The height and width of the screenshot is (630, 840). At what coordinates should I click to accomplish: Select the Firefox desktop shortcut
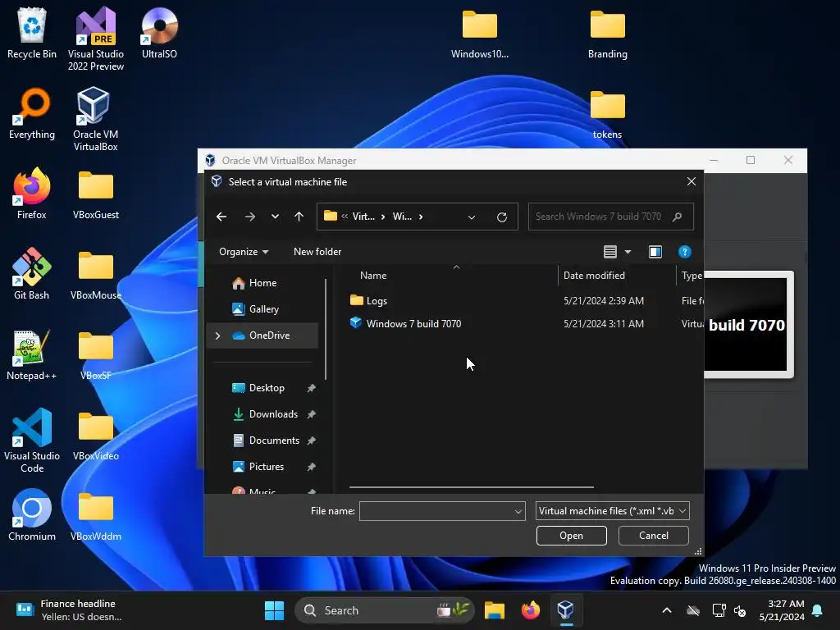coord(32,194)
